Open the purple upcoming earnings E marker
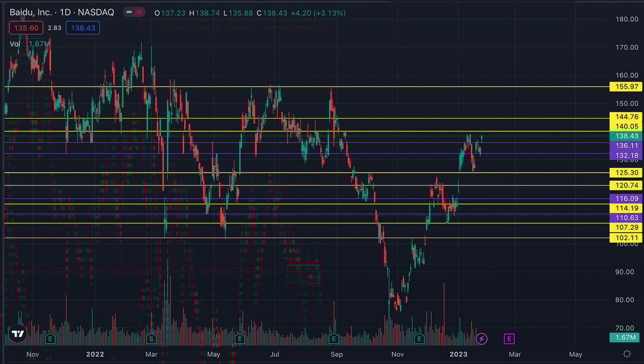This screenshot has height=364, width=644. [509, 338]
